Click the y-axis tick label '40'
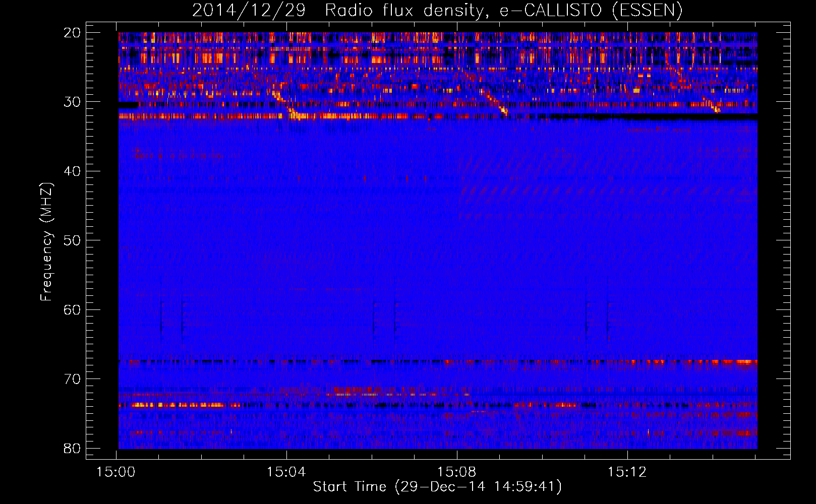Image resolution: width=816 pixels, height=504 pixels. click(x=72, y=171)
